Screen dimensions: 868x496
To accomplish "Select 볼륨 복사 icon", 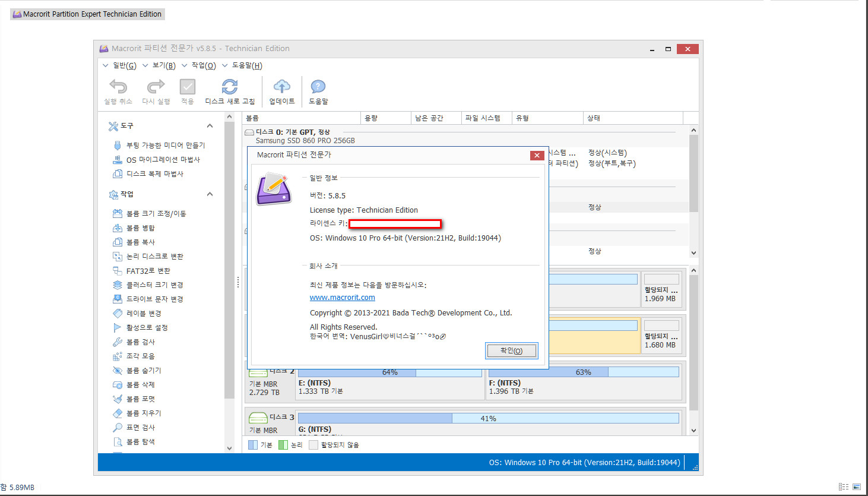I will click(x=118, y=242).
